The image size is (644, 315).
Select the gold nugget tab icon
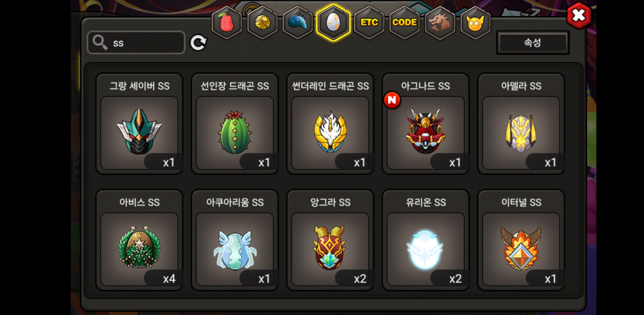click(x=262, y=23)
